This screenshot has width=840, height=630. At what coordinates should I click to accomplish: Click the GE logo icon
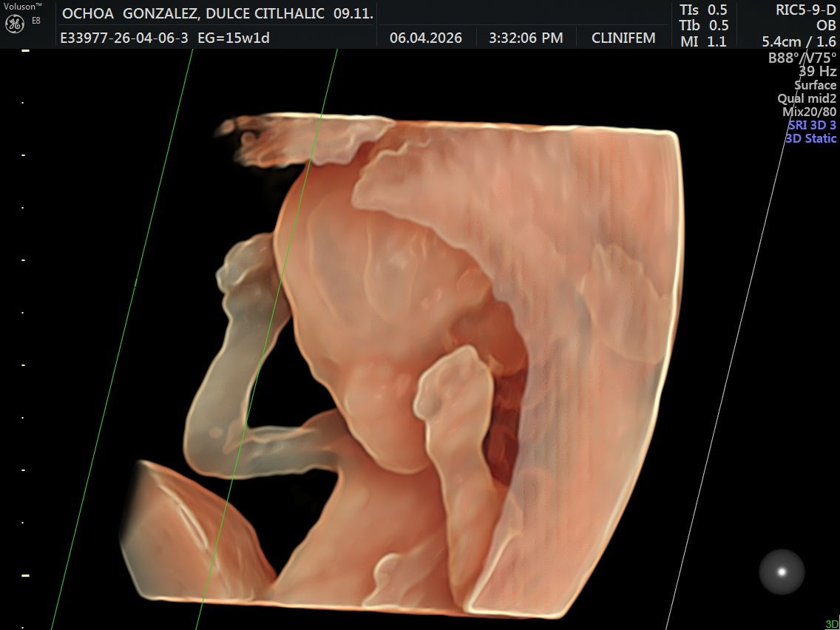pos(15,24)
